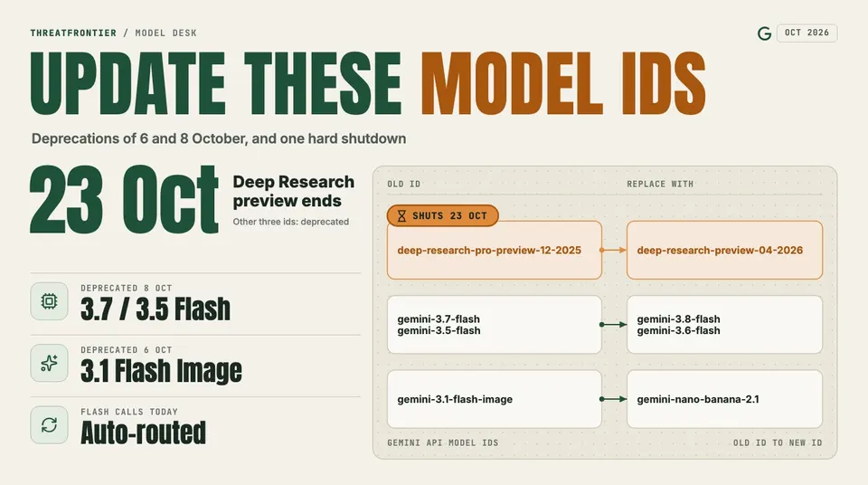Click the DEPRECATED 8 OCT label
This screenshot has width=868, height=485.
click(x=127, y=289)
